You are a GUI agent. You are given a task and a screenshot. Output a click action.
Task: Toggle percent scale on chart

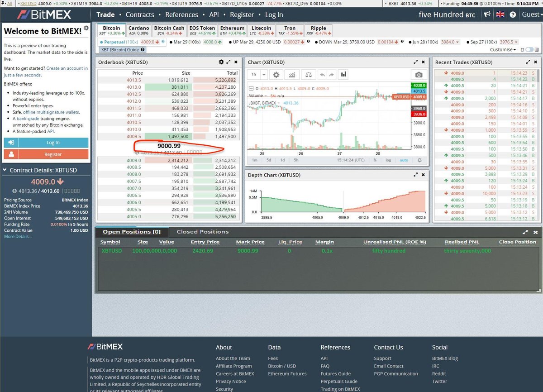[375, 160]
